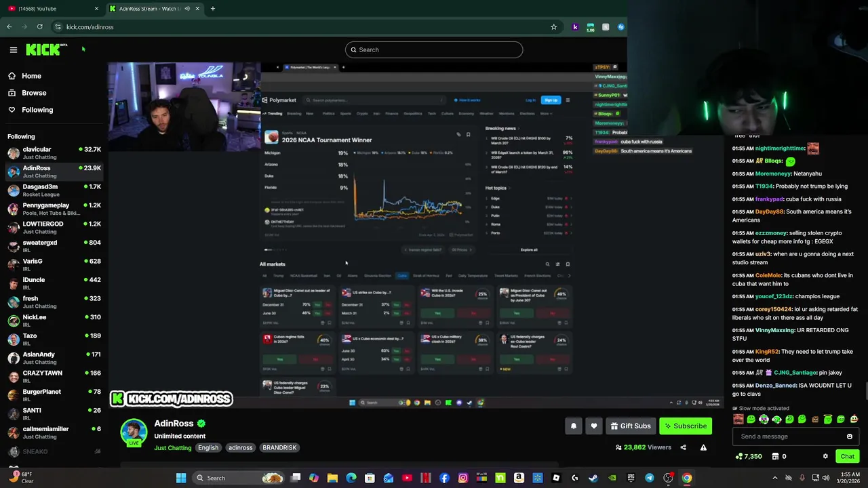Click the green Subscribe button
Screen dimensions: 868x488
(686, 426)
